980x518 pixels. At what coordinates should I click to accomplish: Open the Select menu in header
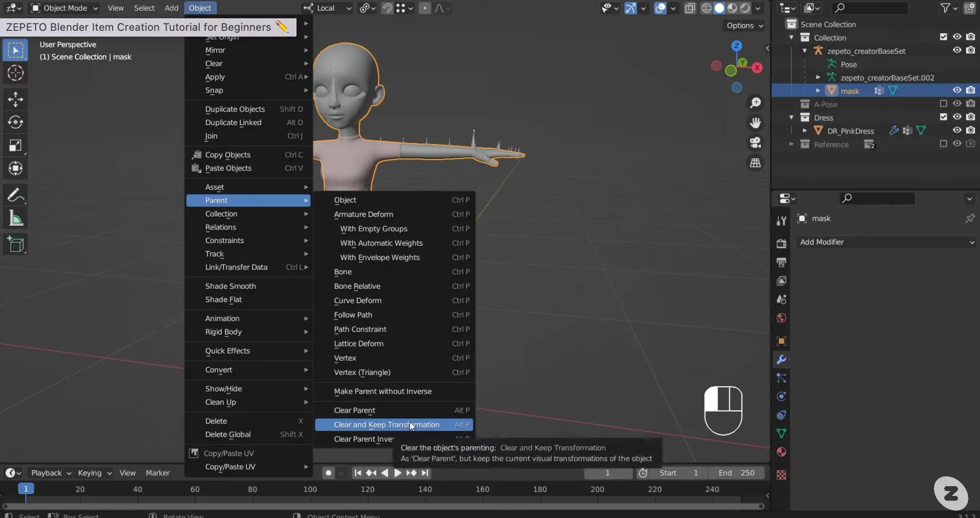144,8
